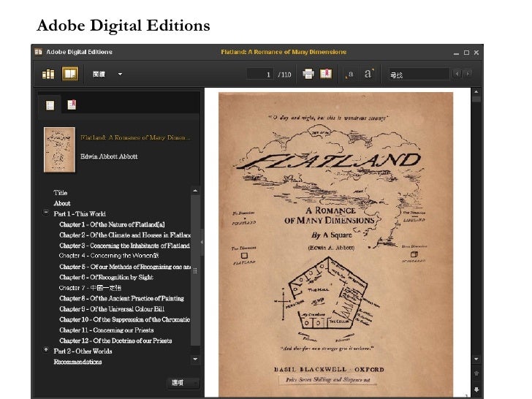Go to Chapter 5 - Of our Methods of Recognizing
532x399 pixels.
(125, 267)
